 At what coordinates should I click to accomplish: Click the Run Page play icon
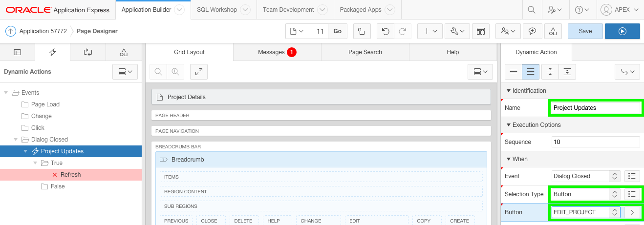pyautogui.click(x=622, y=31)
